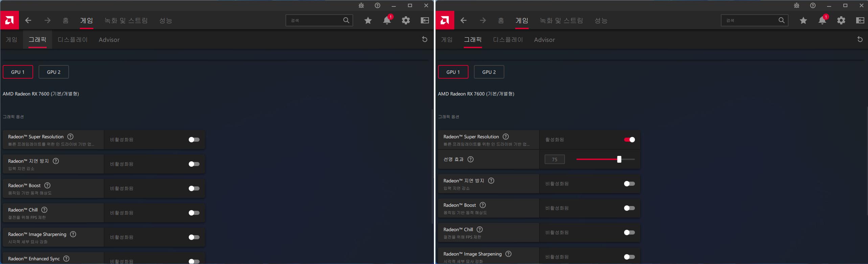Click reset arrow icon in right window
868x264 pixels.
click(860, 39)
